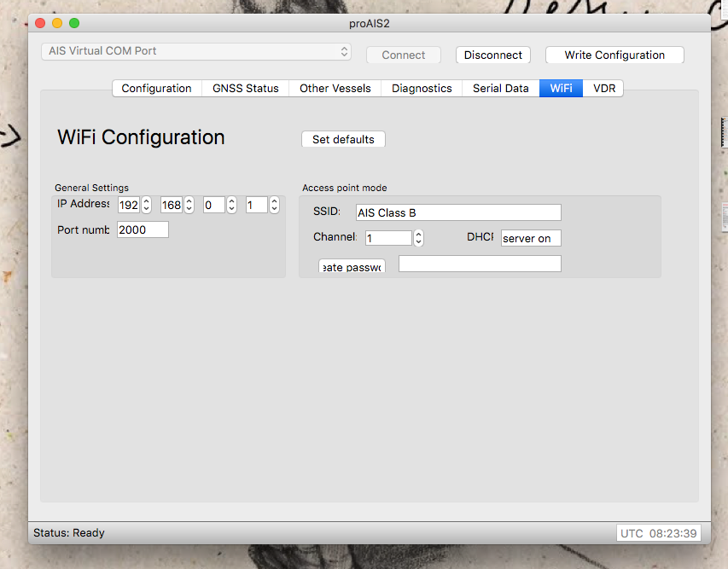Maximize the proAIS2 window
Screen dimensions: 728x569
(x=74, y=23)
